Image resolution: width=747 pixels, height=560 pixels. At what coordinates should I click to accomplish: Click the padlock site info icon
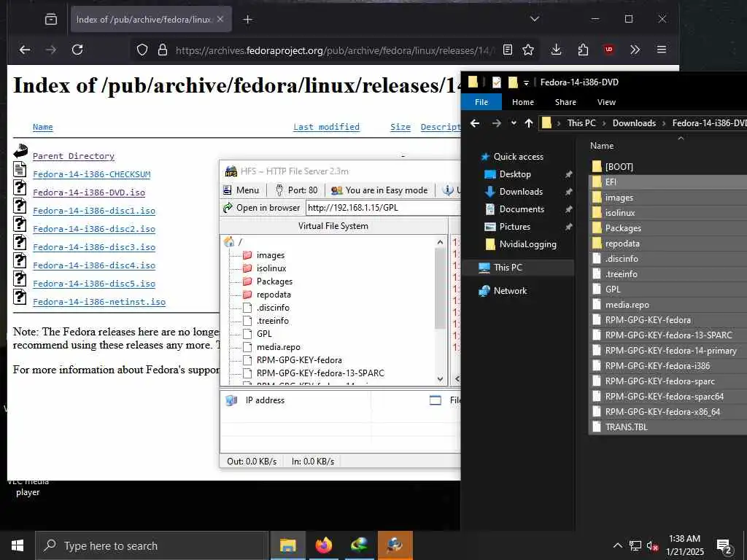[163, 50]
